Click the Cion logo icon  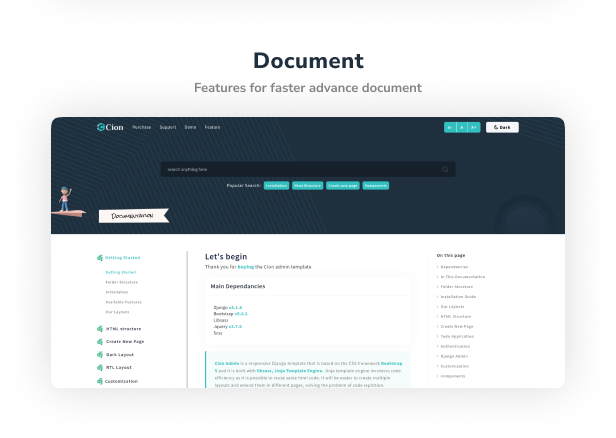pos(101,127)
